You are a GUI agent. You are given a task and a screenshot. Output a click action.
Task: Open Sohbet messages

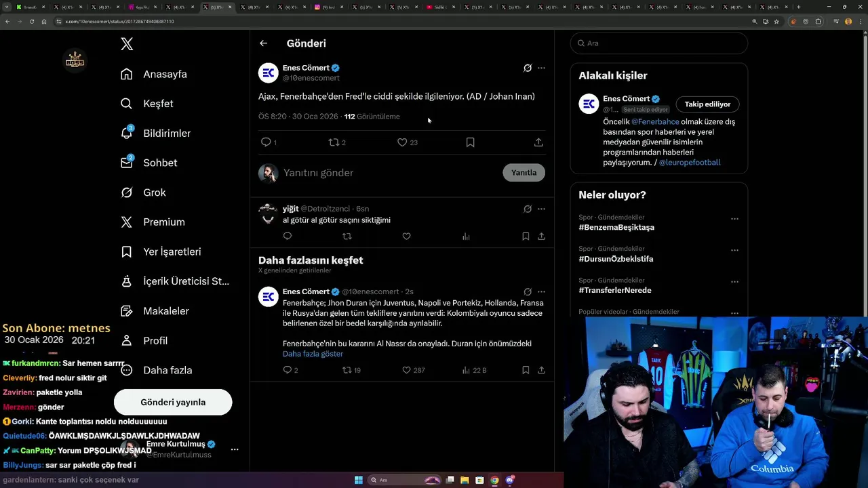149,163
